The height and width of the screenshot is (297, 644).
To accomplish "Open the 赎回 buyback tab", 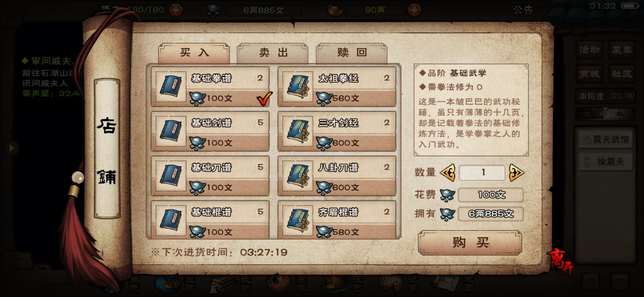I will click(x=352, y=53).
